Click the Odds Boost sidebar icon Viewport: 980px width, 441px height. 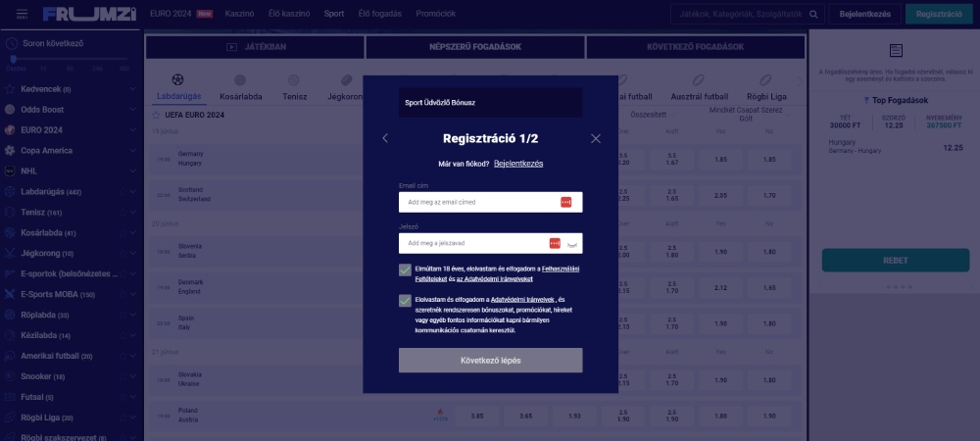coord(10,110)
